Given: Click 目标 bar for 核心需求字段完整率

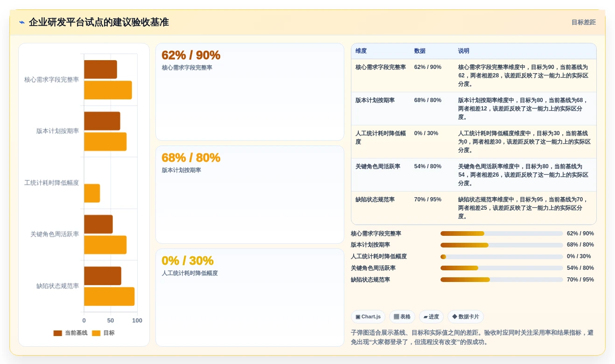Looking at the screenshot, I should tap(108, 90).
